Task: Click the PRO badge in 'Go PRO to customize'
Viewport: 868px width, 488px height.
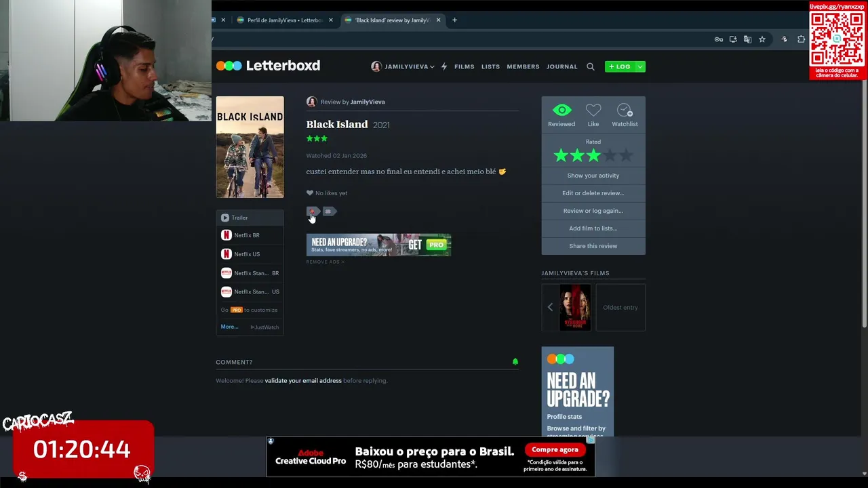Action: point(236,310)
